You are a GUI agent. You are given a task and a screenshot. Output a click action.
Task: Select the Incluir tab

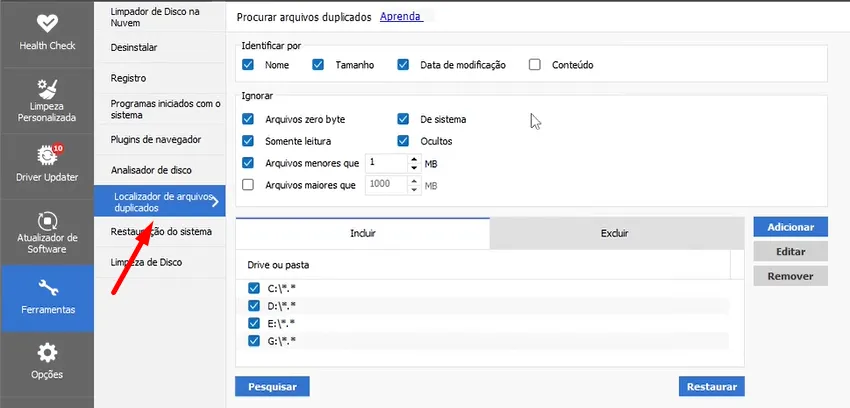coord(362,233)
